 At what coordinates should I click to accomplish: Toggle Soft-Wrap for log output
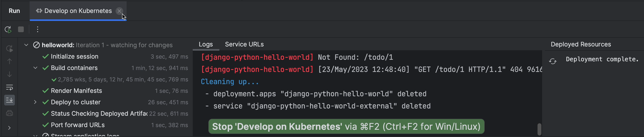tap(10, 87)
